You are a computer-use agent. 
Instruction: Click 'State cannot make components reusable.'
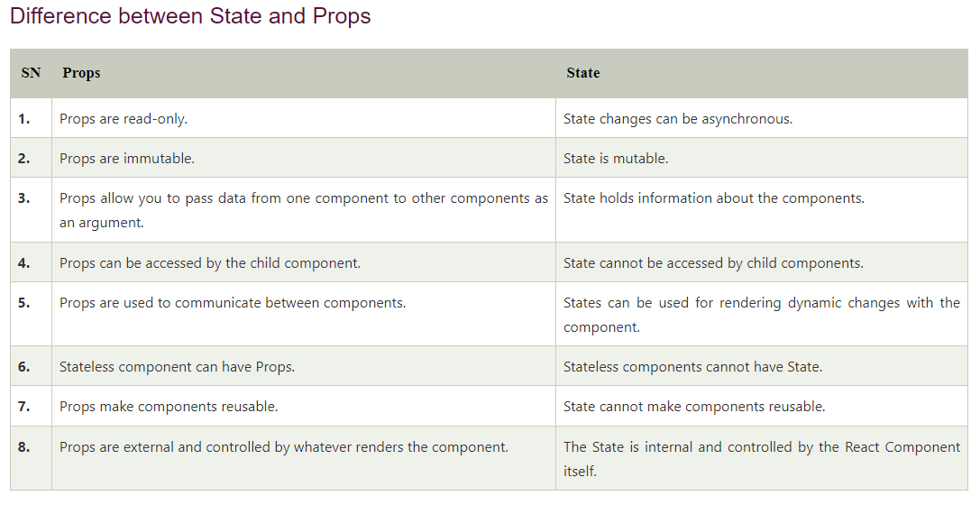pyautogui.click(x=694, y=407)
